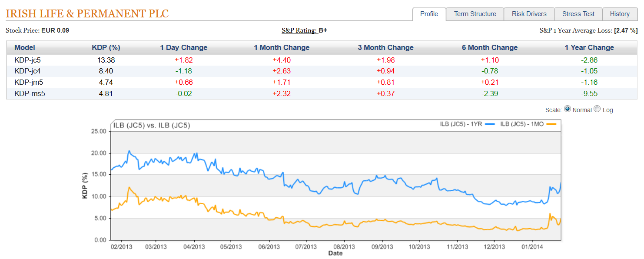Image resolution: width=644 pixels, height=259 pixels.
Task: Click the KDP value 4.81
Action: [x=106, y=93]
